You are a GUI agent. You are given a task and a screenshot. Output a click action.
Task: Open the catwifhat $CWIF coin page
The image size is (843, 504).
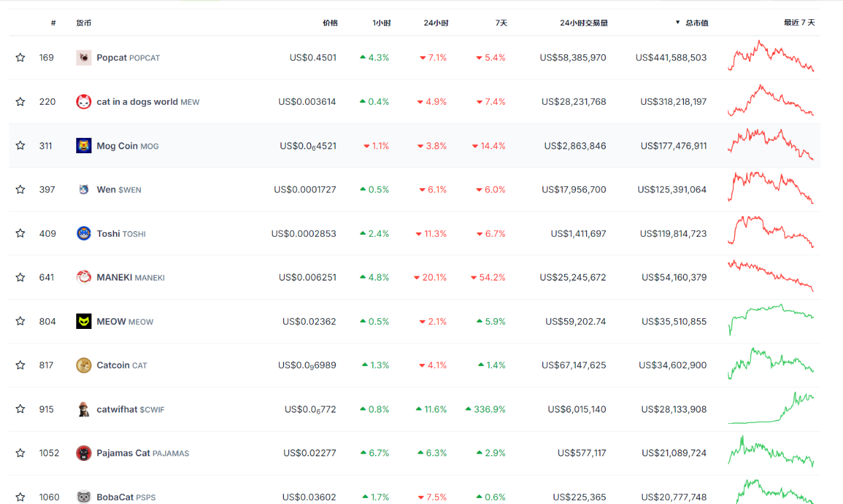(130, 410)
